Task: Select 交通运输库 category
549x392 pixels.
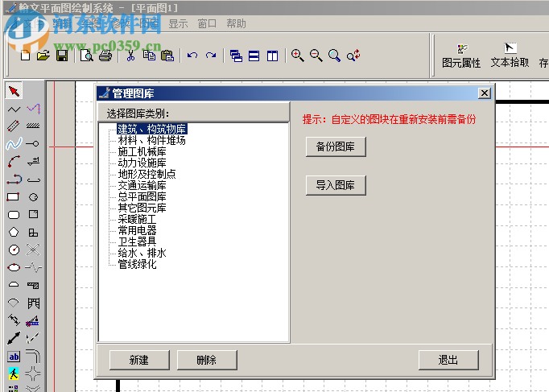Action: [142, 185]
